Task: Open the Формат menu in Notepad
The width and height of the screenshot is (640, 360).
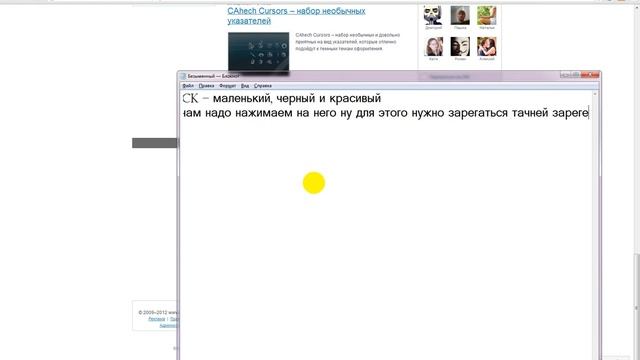Action: (227, 86)
